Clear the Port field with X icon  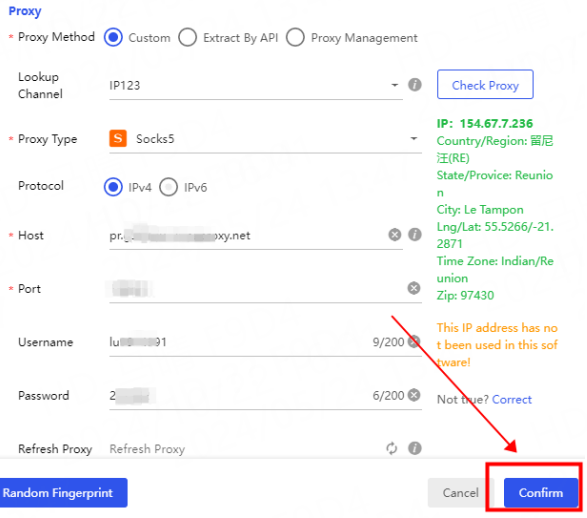point(414,288)
